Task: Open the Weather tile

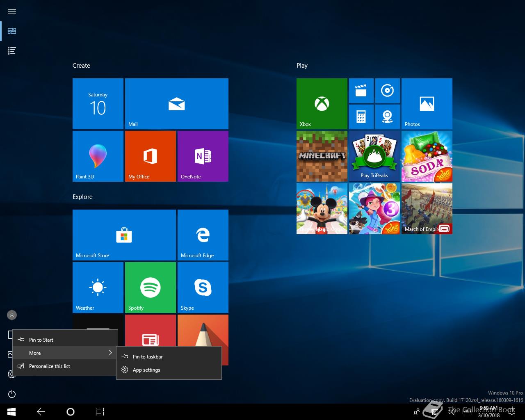Action: 98,288
